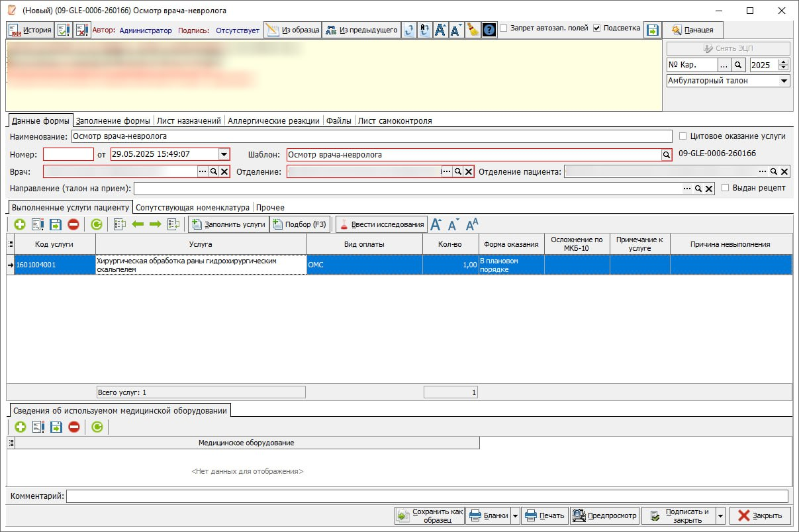
Task: Click the green right arrow in services toolbar
Action: tap(156, 224)
